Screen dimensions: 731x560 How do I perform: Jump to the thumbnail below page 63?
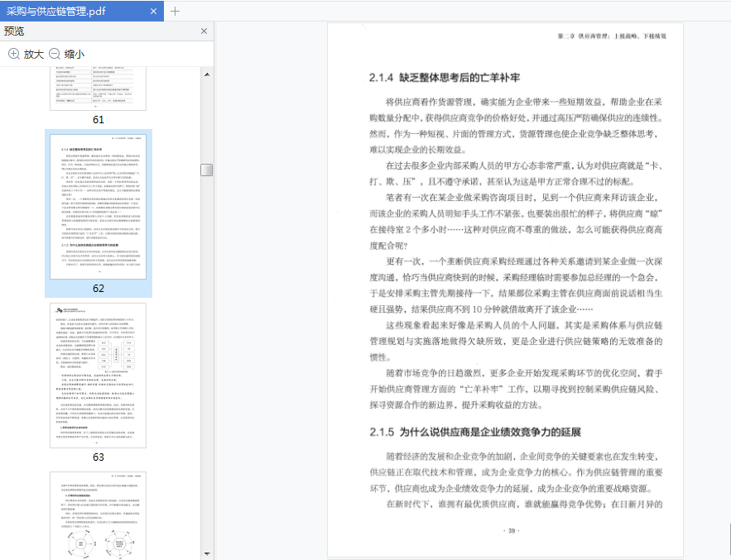pos(98,515)
